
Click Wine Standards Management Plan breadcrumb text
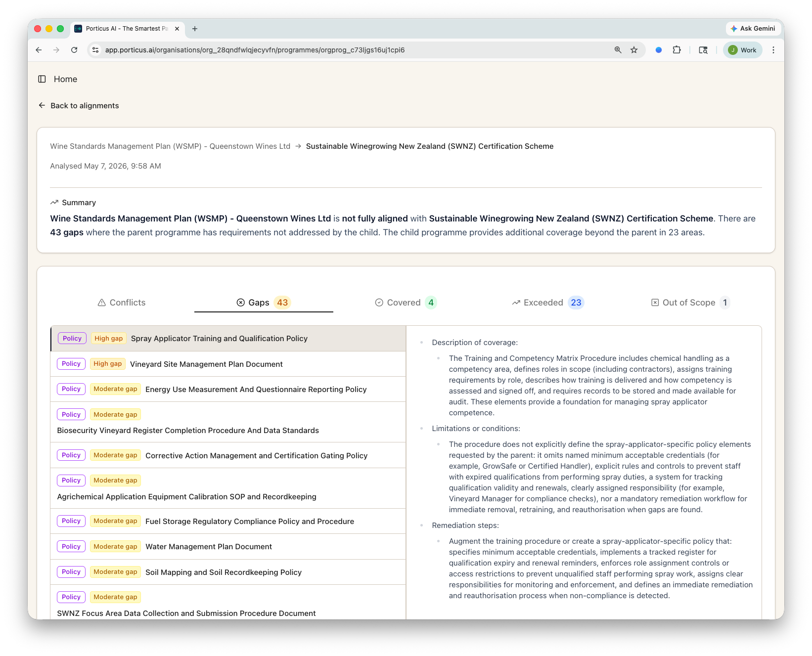[170, 146]
